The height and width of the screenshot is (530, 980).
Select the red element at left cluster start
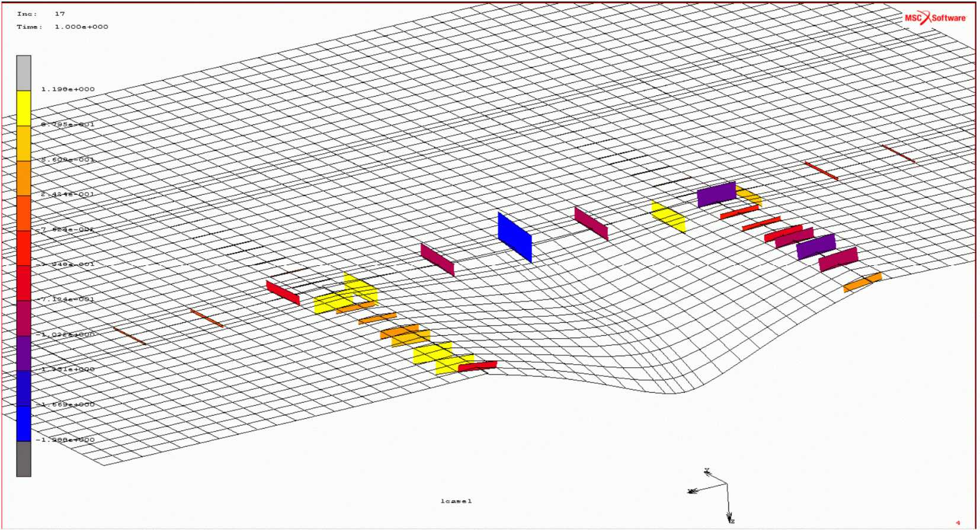click(283, 293)
